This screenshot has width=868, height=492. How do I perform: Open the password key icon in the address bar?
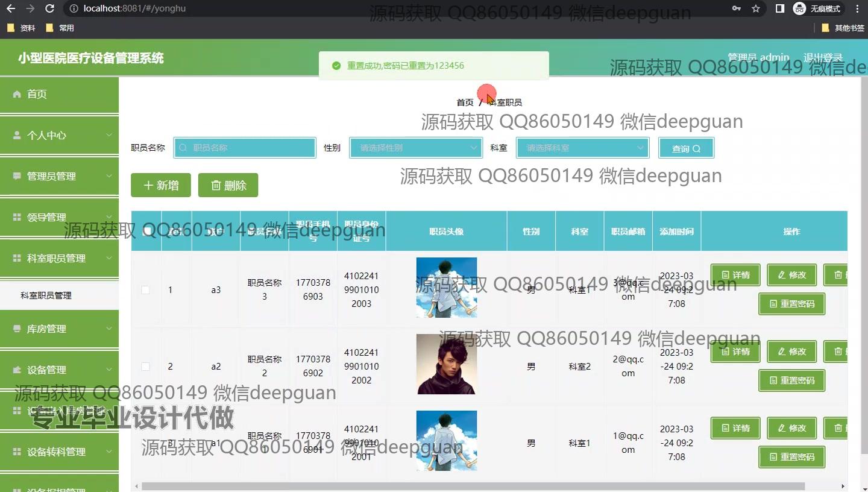(736, 8)
